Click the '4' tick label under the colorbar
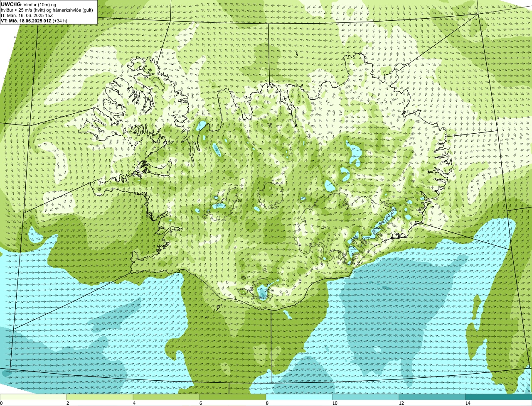The image size is (532, 406). (134, 403)
